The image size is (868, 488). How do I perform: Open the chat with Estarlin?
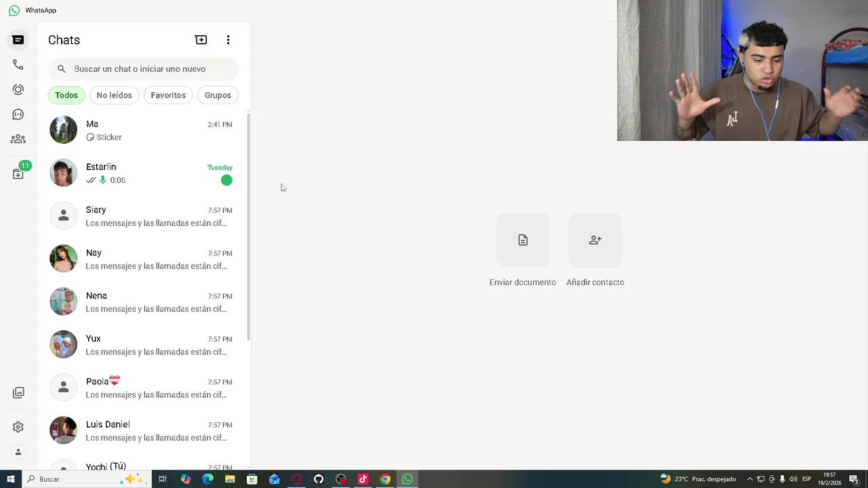pyautogui.click(x=141, y=173)
